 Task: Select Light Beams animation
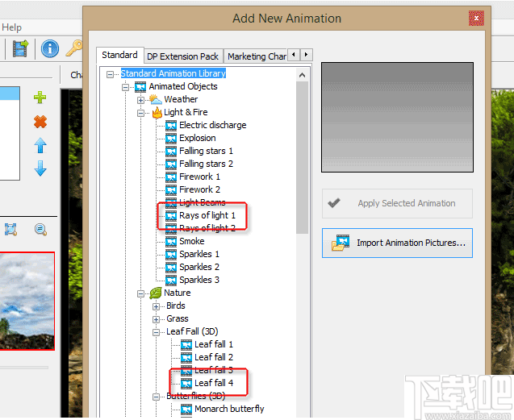[x=203, y=203]
